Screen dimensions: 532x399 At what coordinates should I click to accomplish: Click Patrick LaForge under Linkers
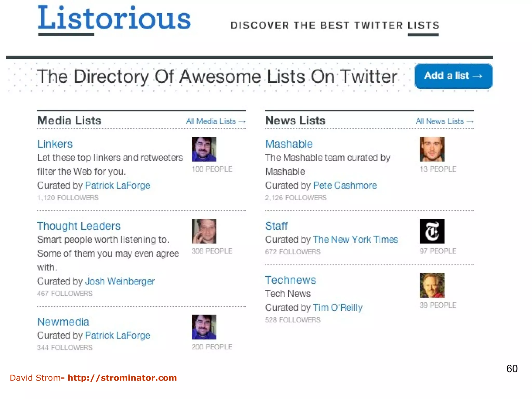pyautogui.click(x=117, y=185)
